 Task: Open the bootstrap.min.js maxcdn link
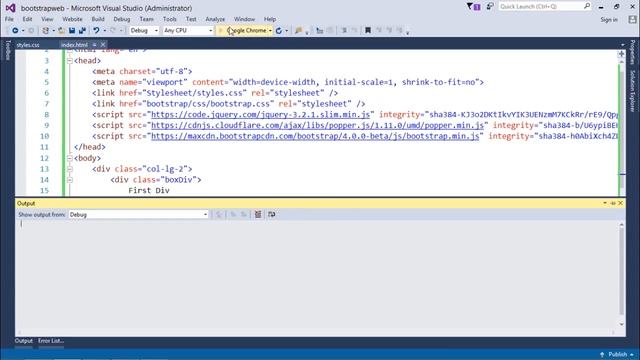click(315, 136)
